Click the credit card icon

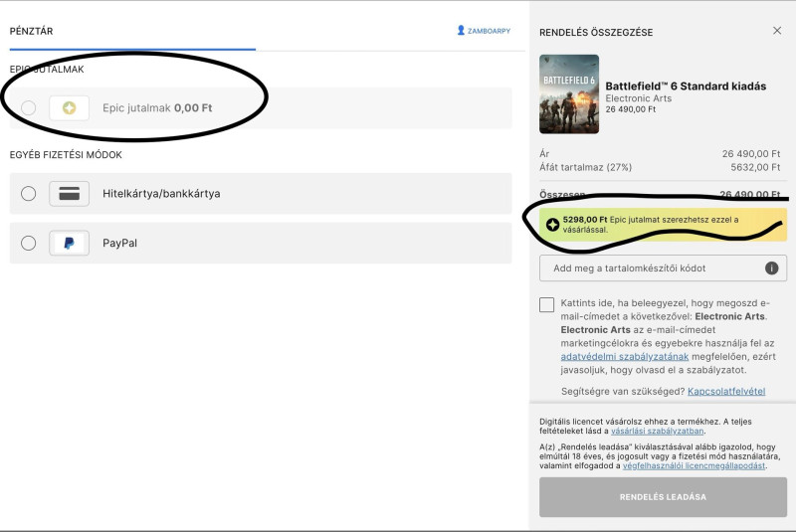(69, 193)
